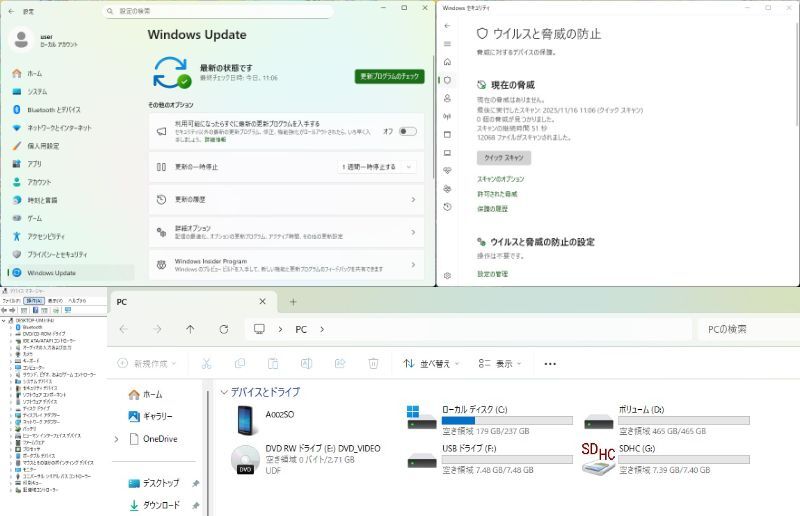Open スキャンのオプション link
The width and height of the screenshot is (800, 516).
click(501, 179)
